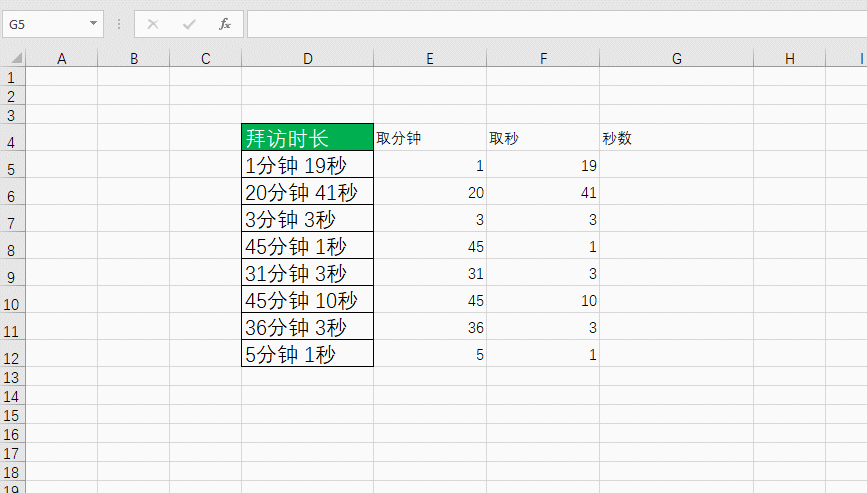Select cell containing 20分钟 41秒
Screen dimensions: 867x493
pyautogui.click(x=307, y=192)
